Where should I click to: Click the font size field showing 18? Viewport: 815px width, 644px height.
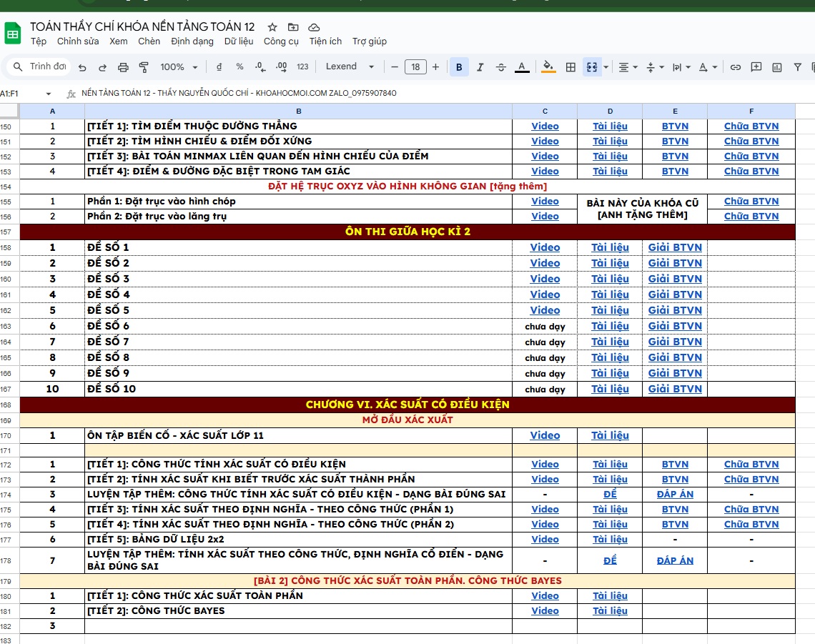coord(415,66)
